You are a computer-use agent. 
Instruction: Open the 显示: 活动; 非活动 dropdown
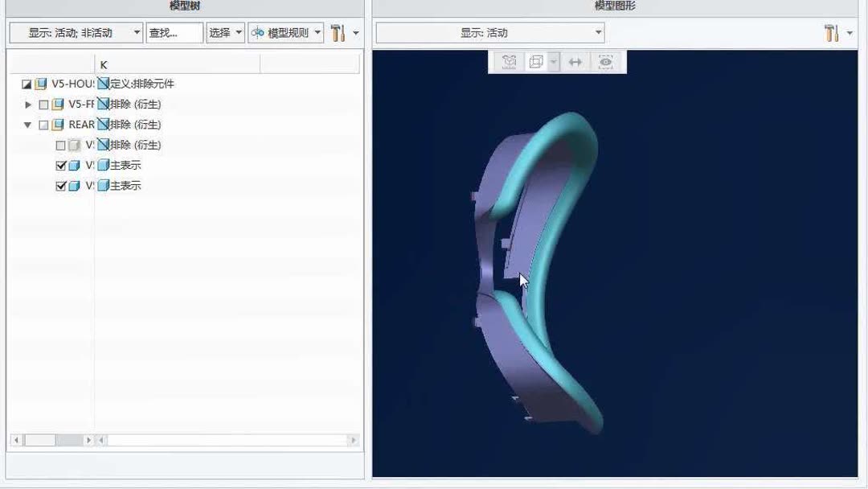76,32
